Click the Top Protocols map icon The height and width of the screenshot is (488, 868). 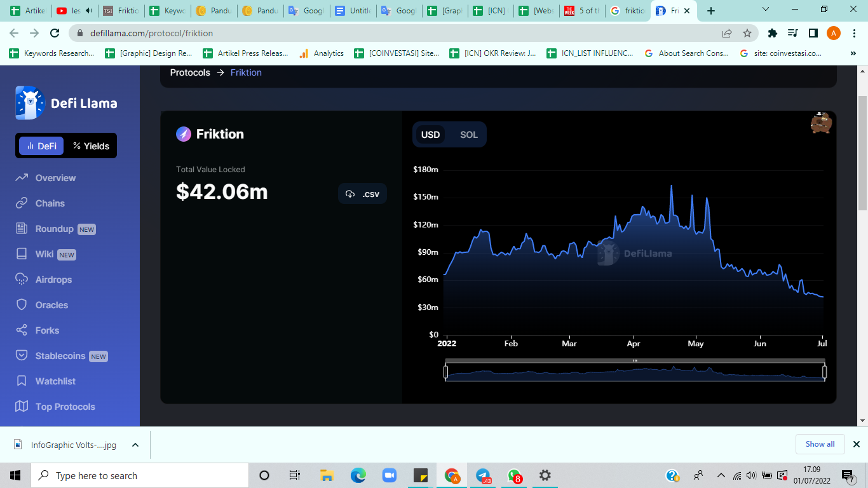pos(22,407)
